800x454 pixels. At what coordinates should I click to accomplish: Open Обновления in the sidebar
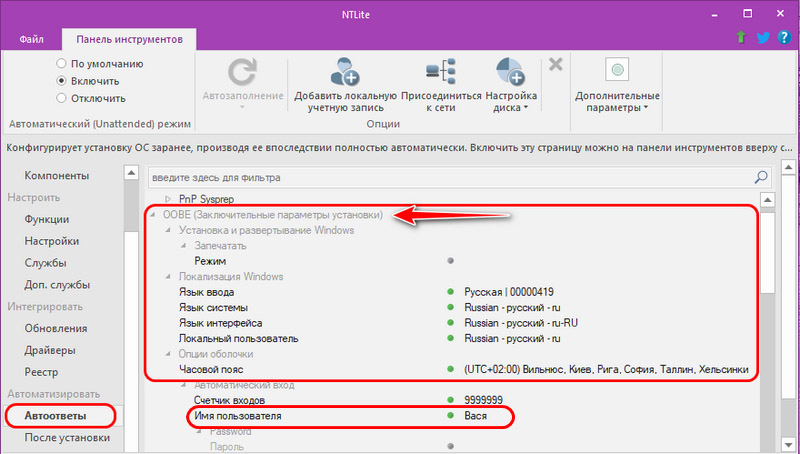(56, 329)
